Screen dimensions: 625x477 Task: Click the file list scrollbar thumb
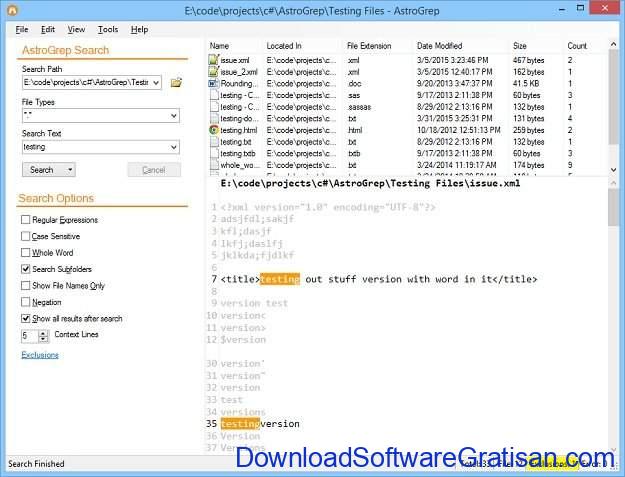point(613,97)
